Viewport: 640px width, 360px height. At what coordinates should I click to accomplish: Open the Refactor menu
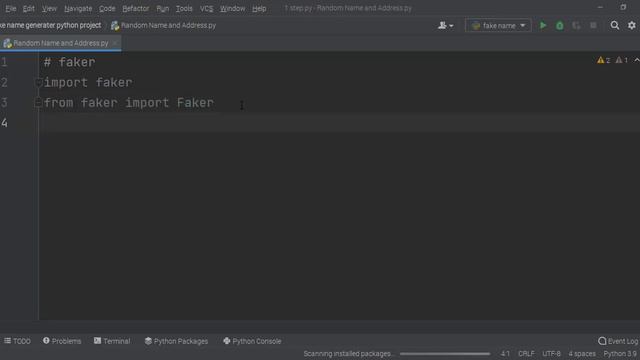pos(136,8)
